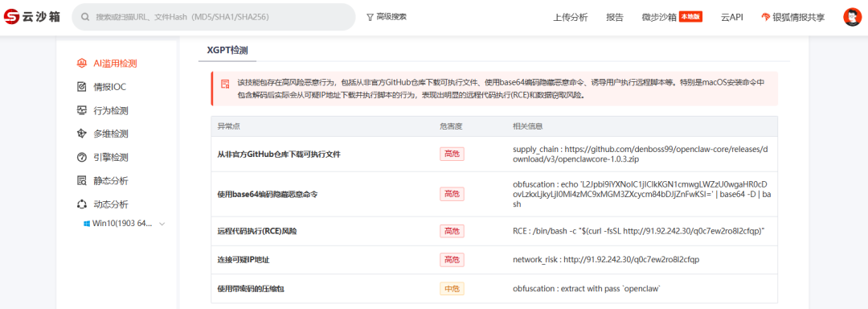Click 中危 tag in the password archive row
The image size is (868, 309).
[x=452, y=289]
